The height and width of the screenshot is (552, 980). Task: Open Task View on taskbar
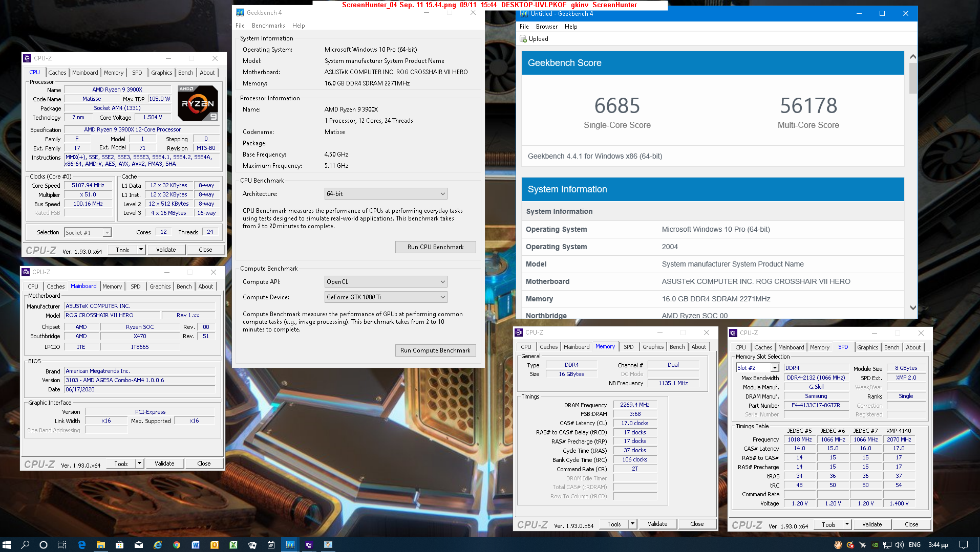pos(61,545)
